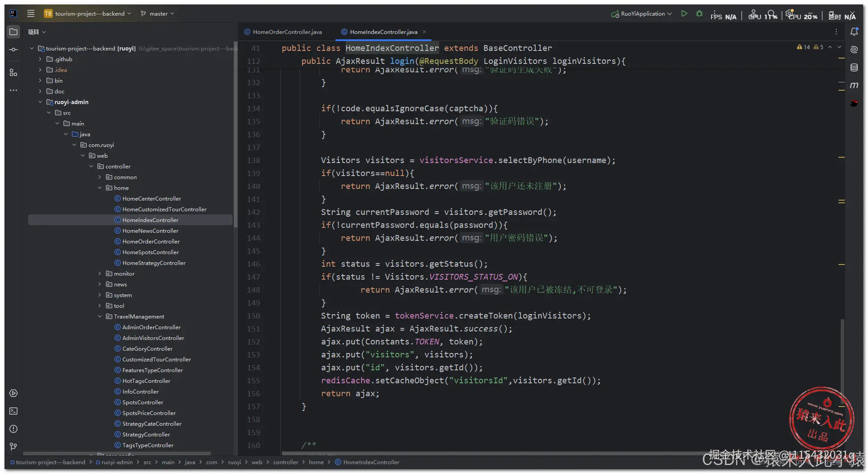Click controller in the breadcrumb bar
This screenshot has width=868, height=474.
286,462
